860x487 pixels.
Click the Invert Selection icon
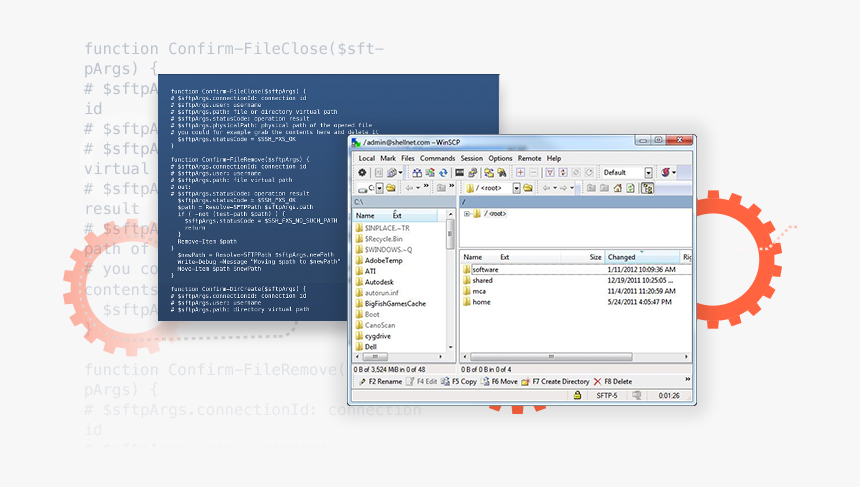[x=563, y=173]
